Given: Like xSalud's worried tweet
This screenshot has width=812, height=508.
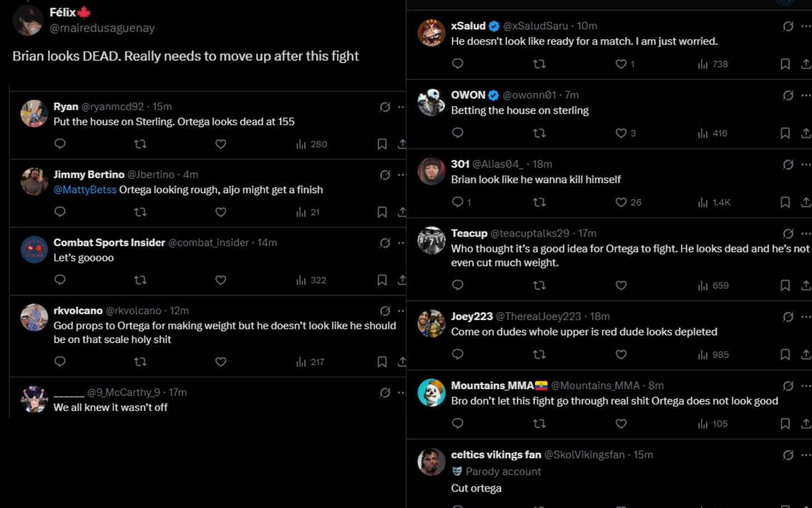Looking at the screenshot, I should tap(621, 64).
